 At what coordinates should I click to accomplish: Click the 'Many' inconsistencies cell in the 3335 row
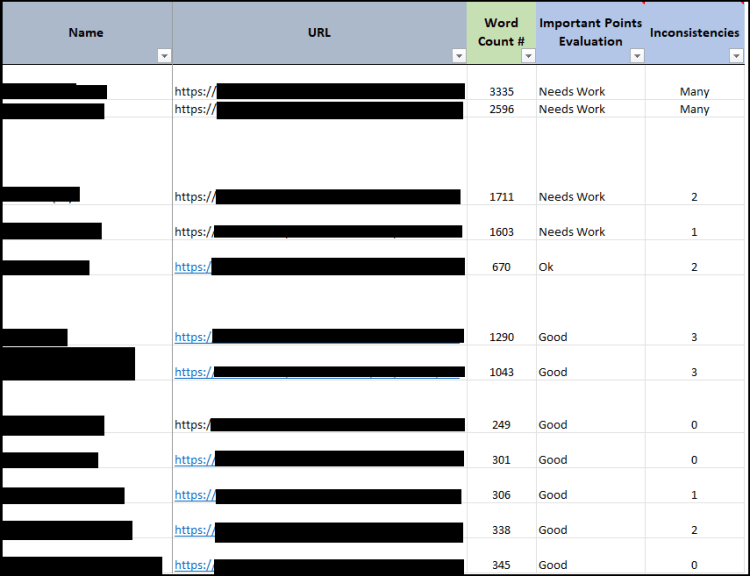point(694,91)
